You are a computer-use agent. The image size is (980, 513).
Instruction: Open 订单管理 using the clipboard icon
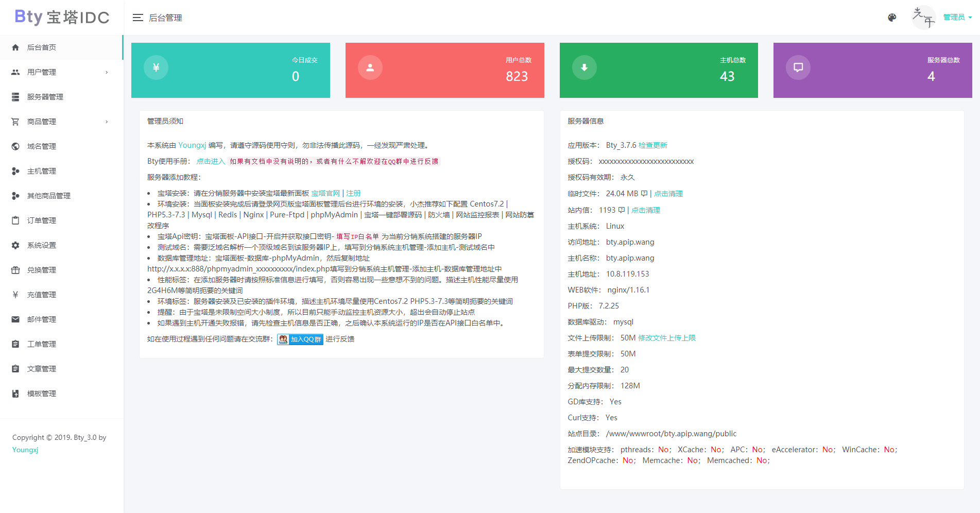point(15,220)
